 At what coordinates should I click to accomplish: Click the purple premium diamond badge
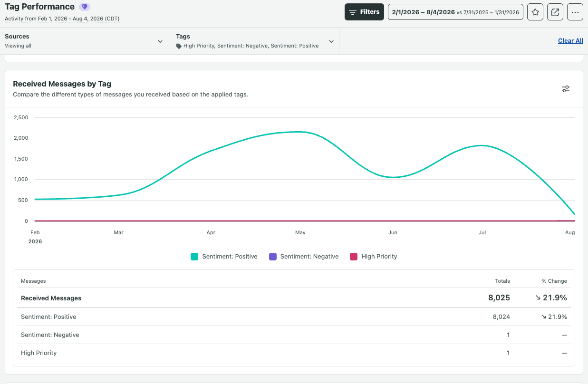pos(85,7)
